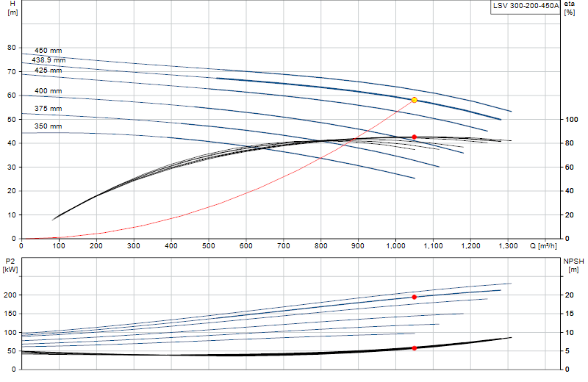Screen dimensions: 588x382
Task: Click the red P2 power point marker
Action: pyautogui.click(x=415, y=297)
